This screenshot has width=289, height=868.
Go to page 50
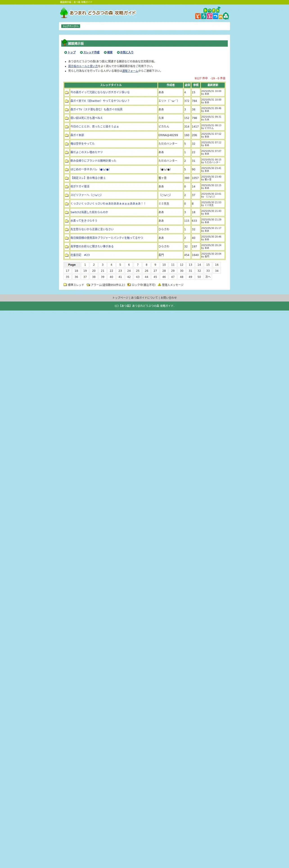pos(199,277)
